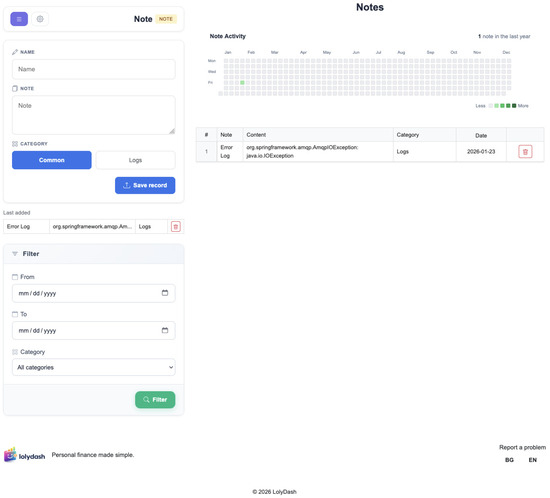Click the green activity square in the heatmap
Viewport: 550px width, 498px height.
coord(242,82)
